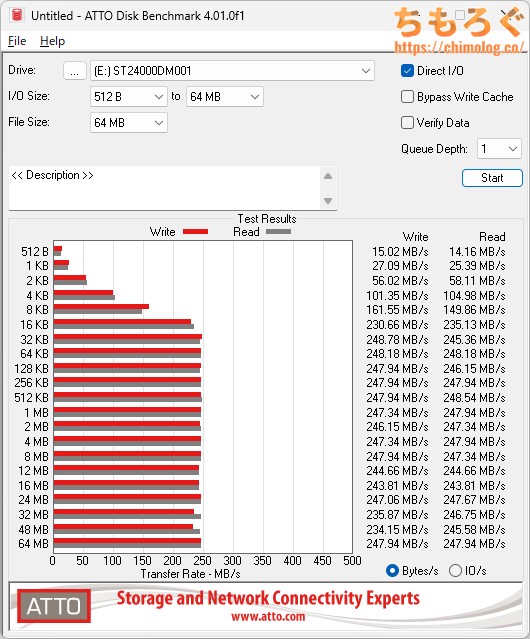Click the 230.66 MB/s write value

click(397, 324)
